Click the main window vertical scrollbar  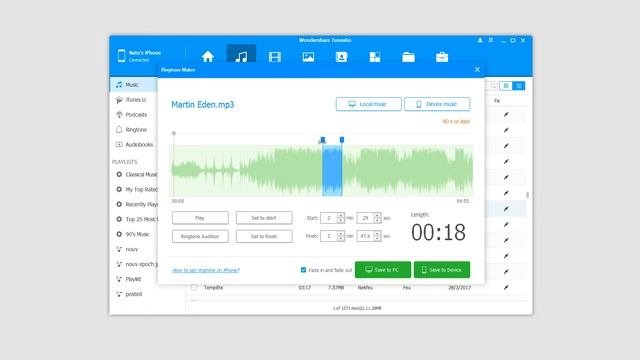(528, 195)
